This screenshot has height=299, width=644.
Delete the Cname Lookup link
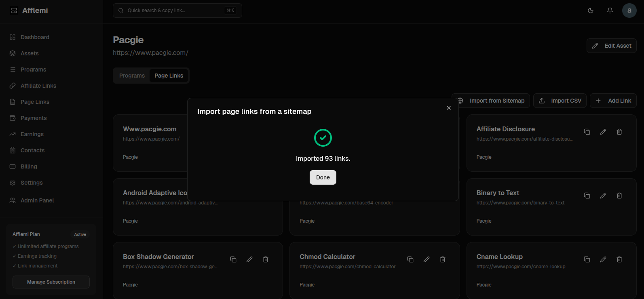619,259
